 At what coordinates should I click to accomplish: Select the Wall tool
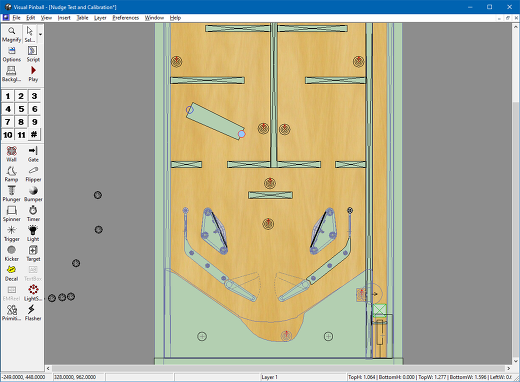[x=12, y=154]
